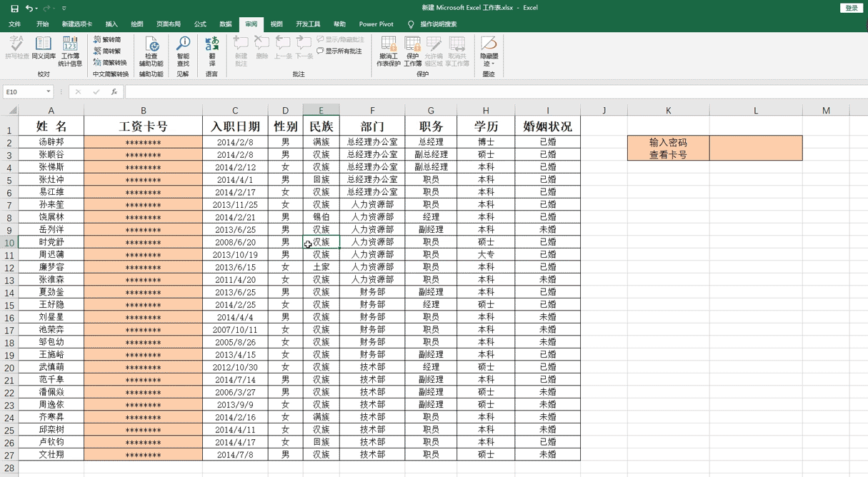
Task: Switch to the 数据 (Data) ribbon tab
Action: pos(226,24)
